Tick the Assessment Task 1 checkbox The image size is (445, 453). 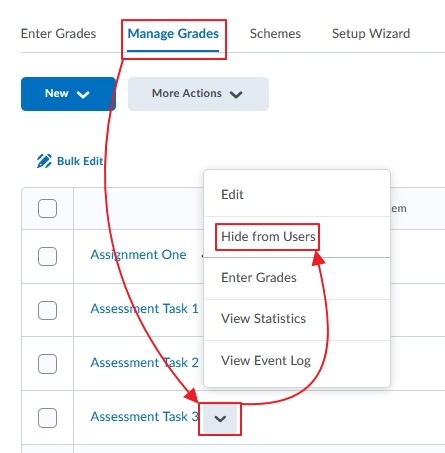[x=47, y=310]
